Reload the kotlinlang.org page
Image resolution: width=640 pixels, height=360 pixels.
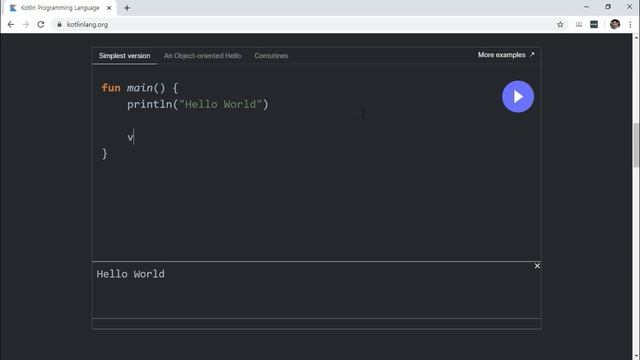pyautogui.click(x=41, y=24)
